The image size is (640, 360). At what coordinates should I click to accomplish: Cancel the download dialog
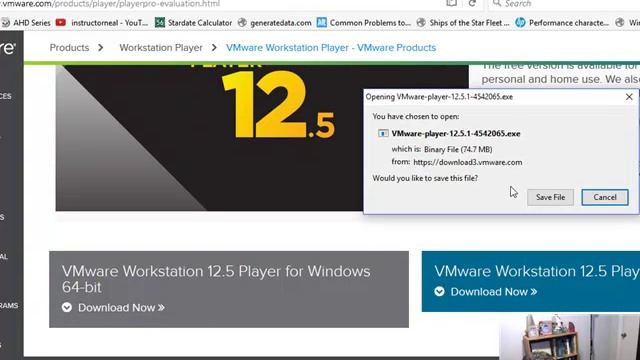[x=604, y=197]
